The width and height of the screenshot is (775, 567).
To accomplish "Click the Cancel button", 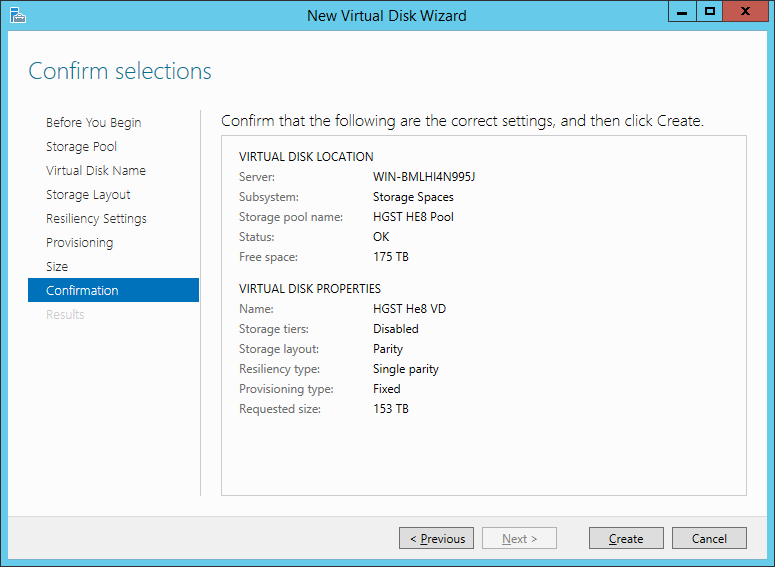I will (709, 538).
